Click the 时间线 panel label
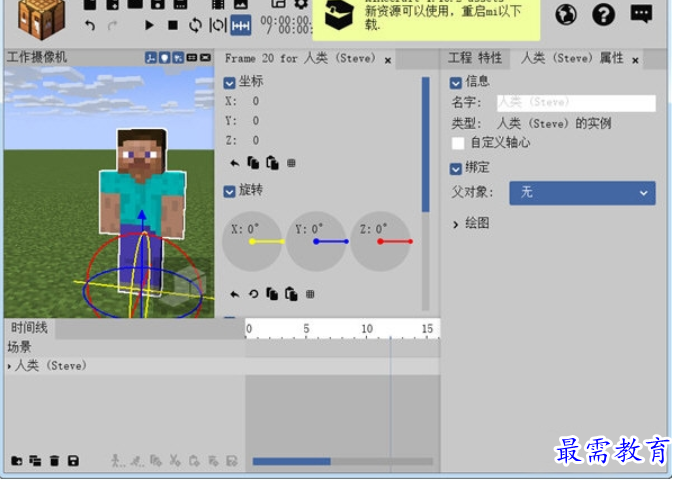678x482 pixels. 29,328
